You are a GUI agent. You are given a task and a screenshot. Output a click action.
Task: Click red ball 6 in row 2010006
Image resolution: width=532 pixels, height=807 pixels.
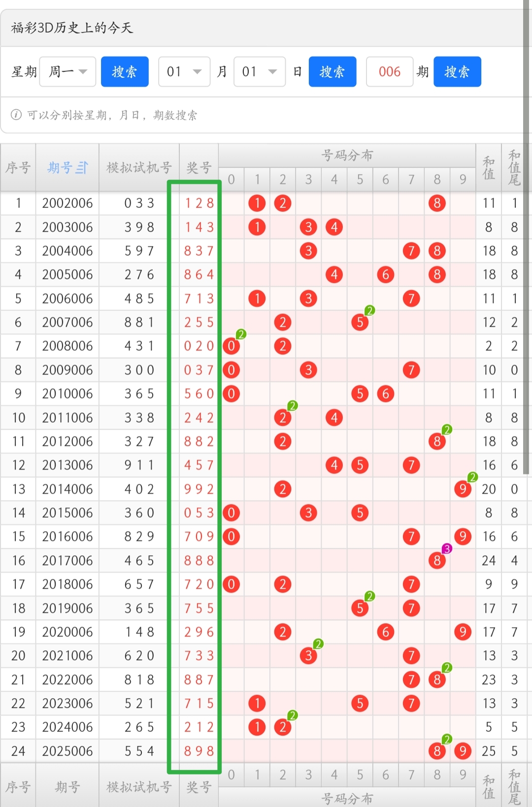click(386, 394)
